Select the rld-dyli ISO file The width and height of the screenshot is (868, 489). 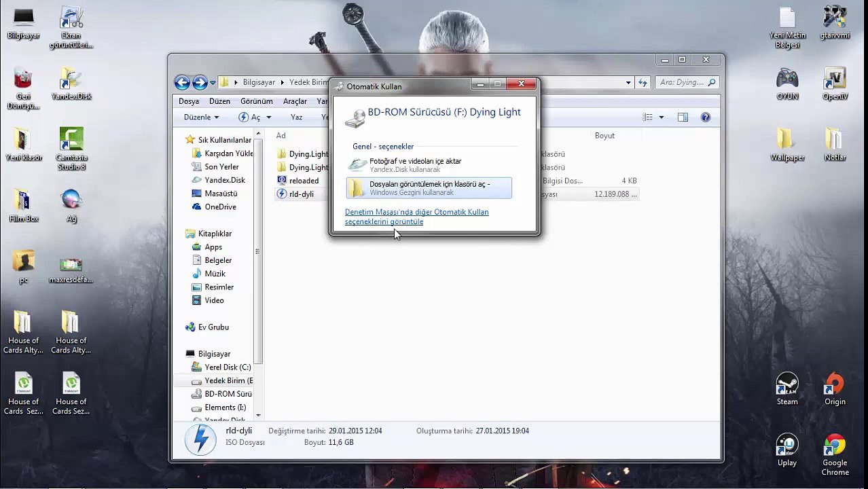click(x=301, y=194)
